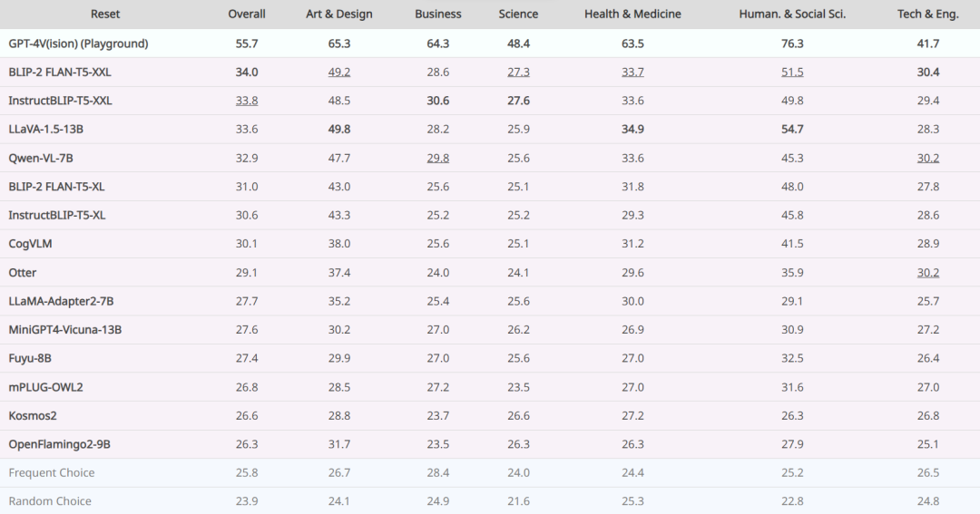Sort by Tech & Eng. column
The image size is (980, 514).
(927, 14)
